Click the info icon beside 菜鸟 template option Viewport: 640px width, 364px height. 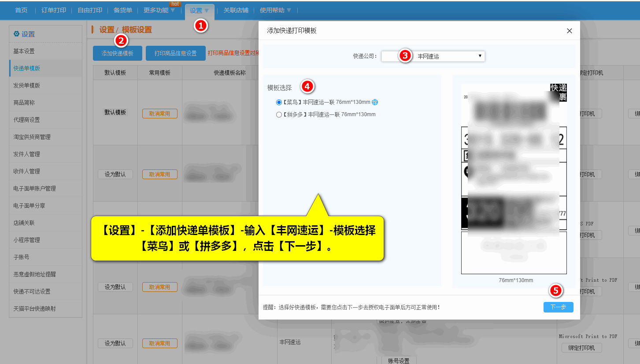[x=375, y=102]
